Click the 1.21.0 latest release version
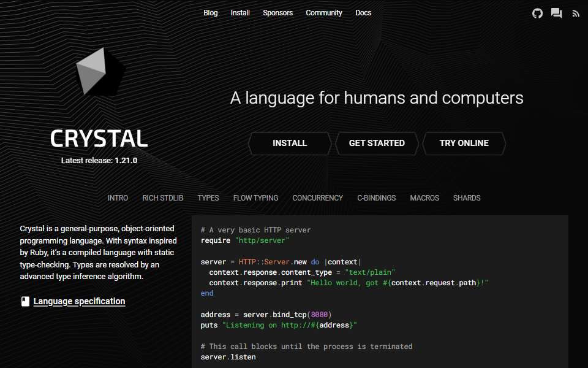 tap(126, 160)
